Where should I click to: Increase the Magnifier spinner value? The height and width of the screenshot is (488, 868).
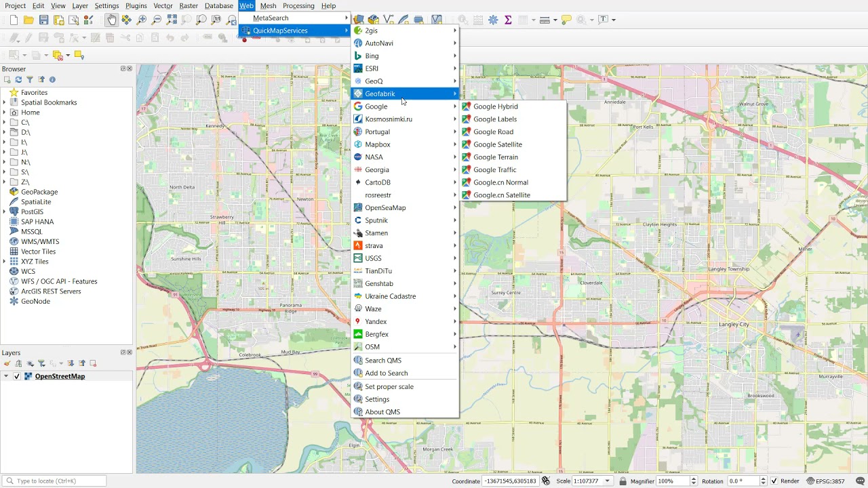coord(693,479)
